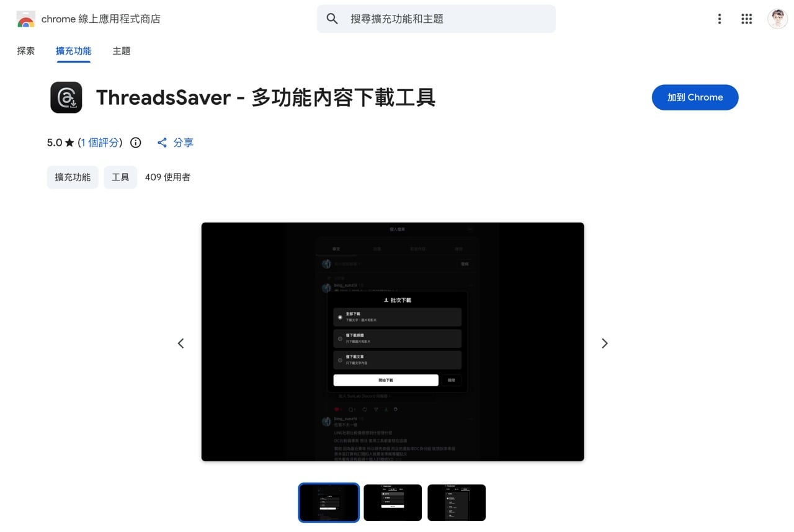Select the third screenshot thumbnail
Image resolution: width=794 pixels, height=532 pixels.
click(457, 502)
